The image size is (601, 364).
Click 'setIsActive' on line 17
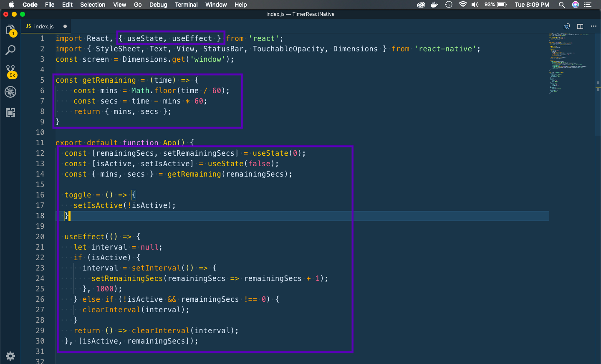click(98, 205)
